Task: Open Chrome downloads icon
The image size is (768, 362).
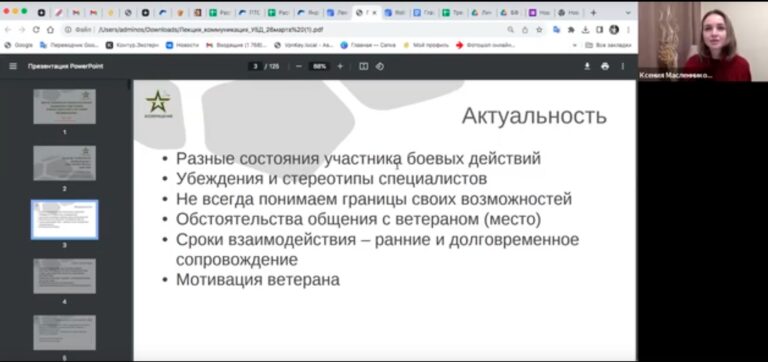Action: [585, 29]
